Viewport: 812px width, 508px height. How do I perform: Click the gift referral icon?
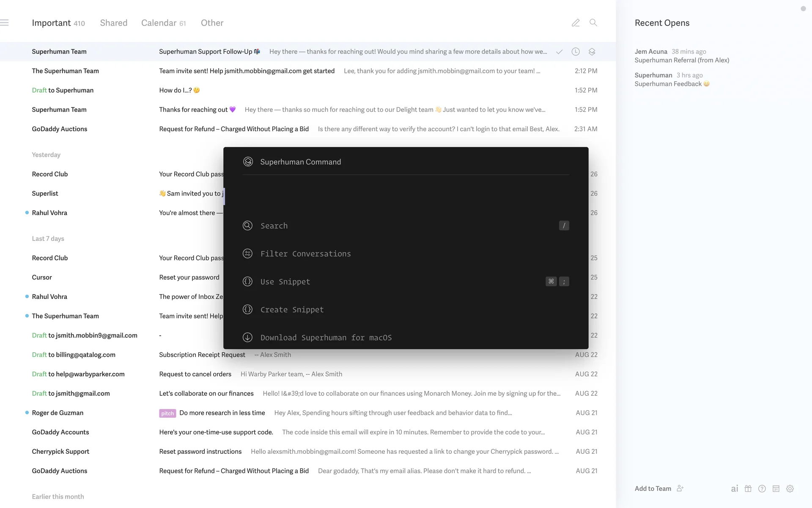click(748, 489)
